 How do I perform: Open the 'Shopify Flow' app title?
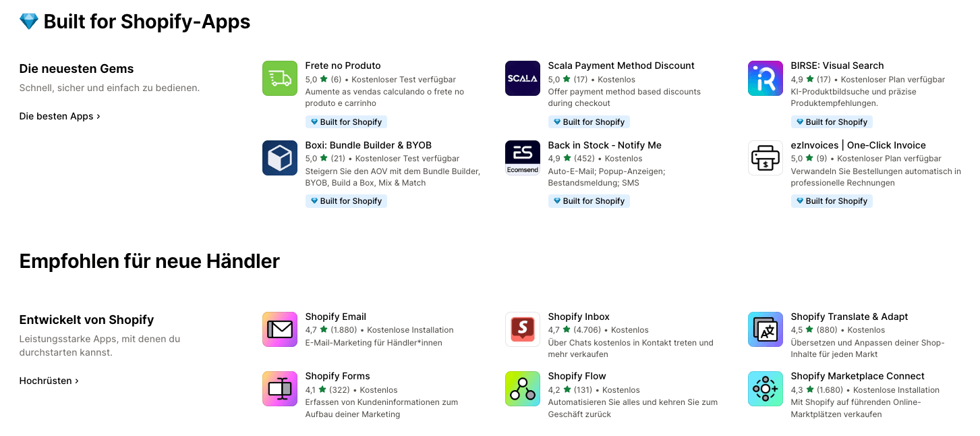pos(577,376)
